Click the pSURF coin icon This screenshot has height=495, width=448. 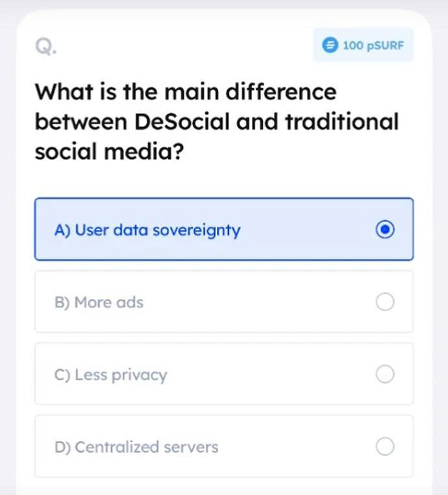(x=330, y=45)
